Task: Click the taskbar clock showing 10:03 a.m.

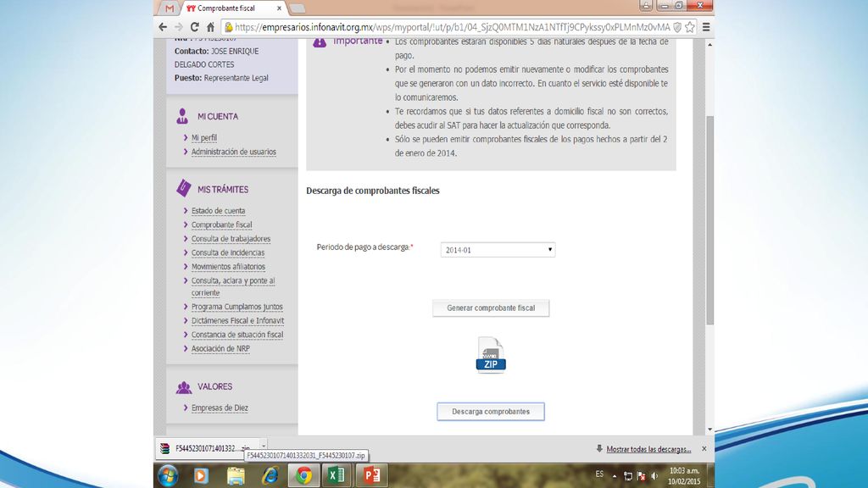Action: tap(684, 476)
